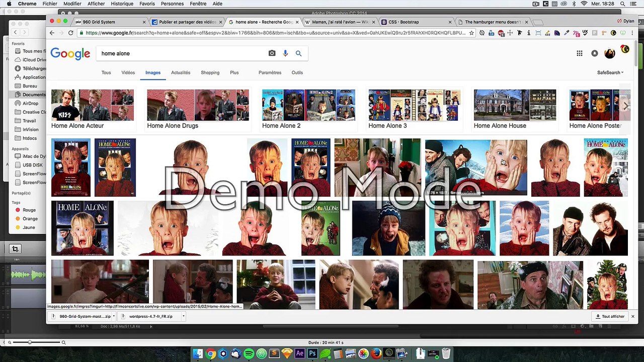Image resolution: width=644 pixels, height=362 pixels.
Task: Open Finder from the Dock
Action: pos(198,353)
